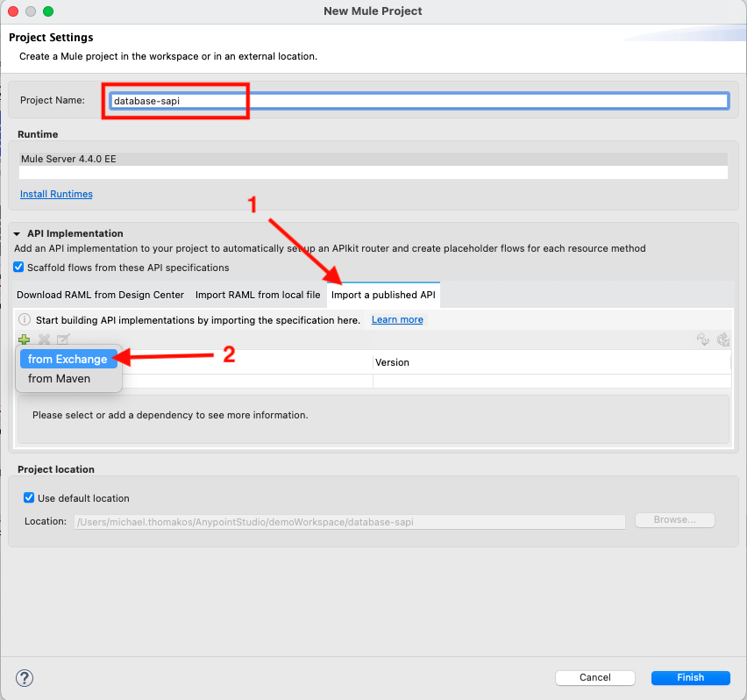Open the Learn more link
The height and width of the screenshot is (700, 747).
[397, 320]
